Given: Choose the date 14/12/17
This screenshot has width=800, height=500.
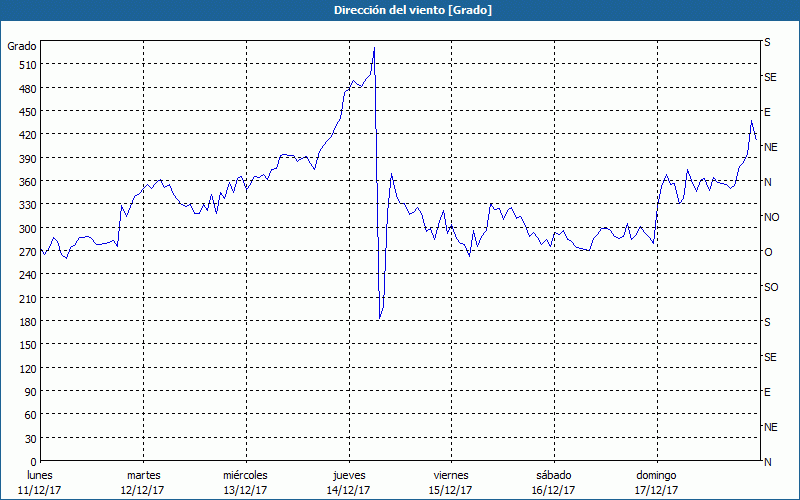Looking at the screenshot, I should (349, 491).
